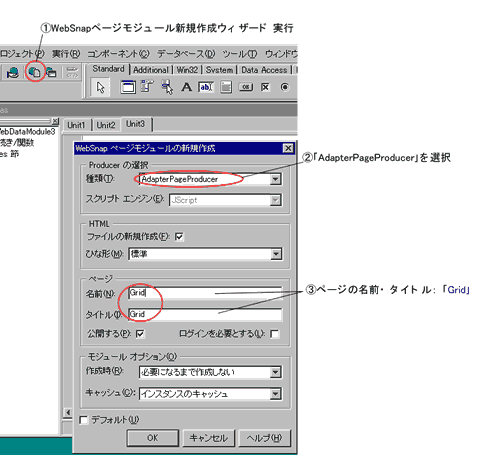Select the PopupMenu component icon
Viewport: 490px width, 455px height.
click(x=167, y=87)
